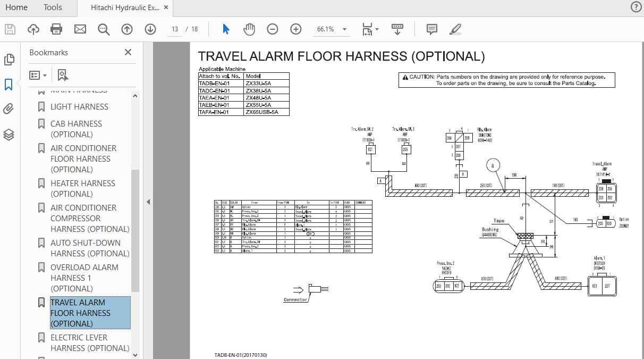
Task: Open AUTO SHUT-DOWN HARNESS bookmark
Action: click(90, 248)
